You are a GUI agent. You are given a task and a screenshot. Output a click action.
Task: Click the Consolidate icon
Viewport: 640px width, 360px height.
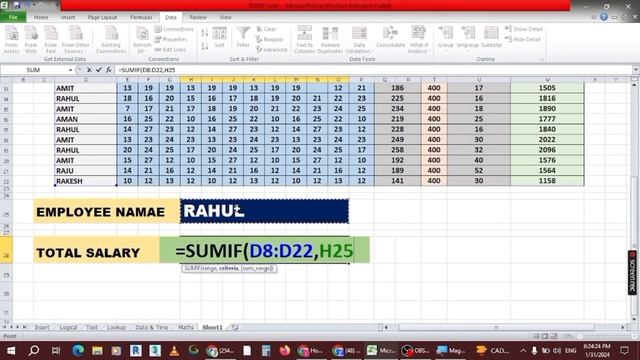point(391,38)
